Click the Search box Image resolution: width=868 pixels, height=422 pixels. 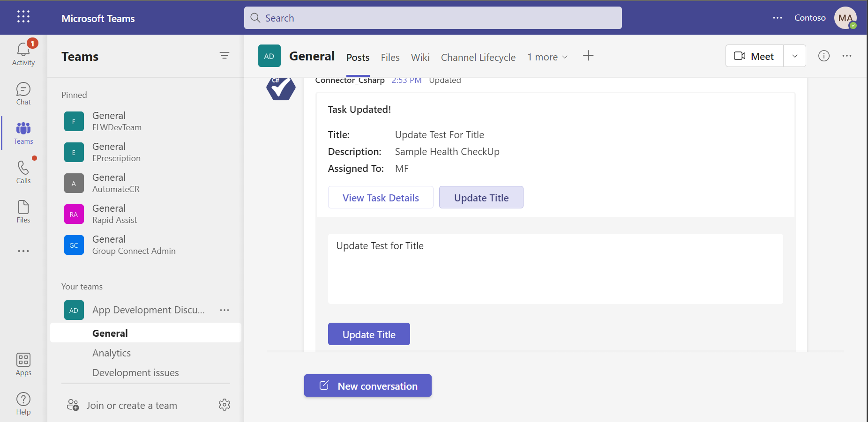click(x=433, y=18)
